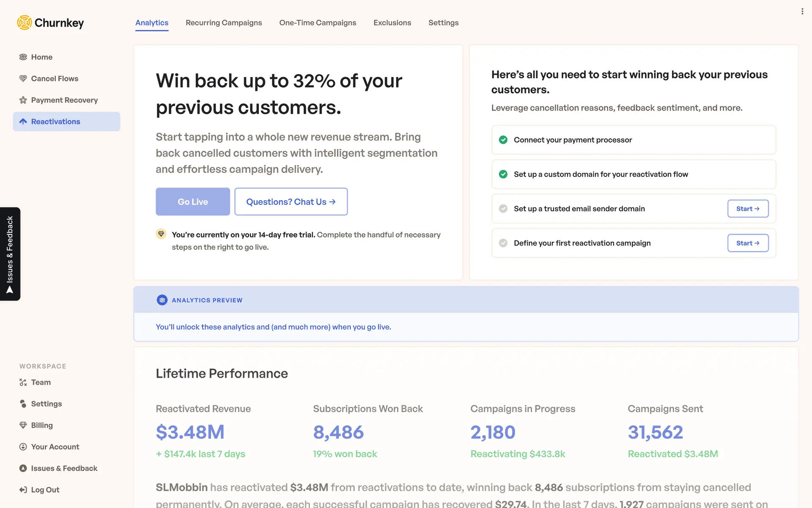Open Home via its sidebar icon
Image resolution: width=812 pixels, height=508 pixels.
coord(23,57)
